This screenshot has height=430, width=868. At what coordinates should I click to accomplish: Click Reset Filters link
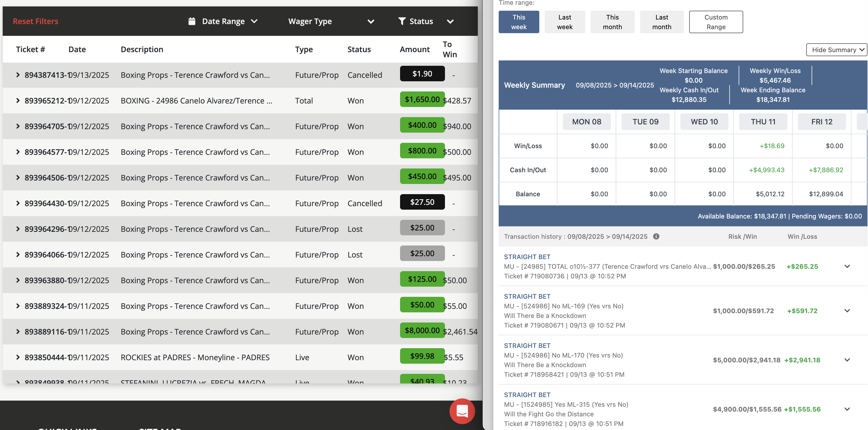click(x=35, y=21)
